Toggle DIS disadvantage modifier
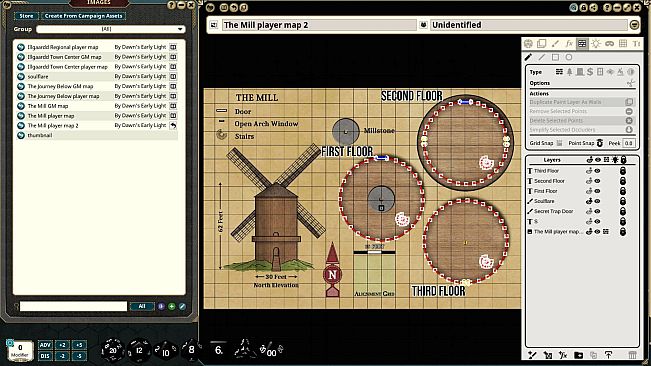651x366 pixels. tap(45, 356)
